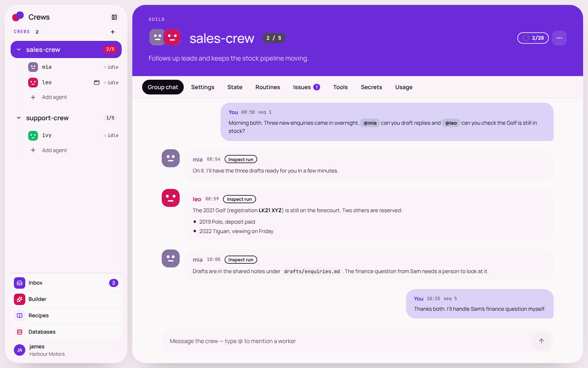Select the Group chat tab

point(163,87)
